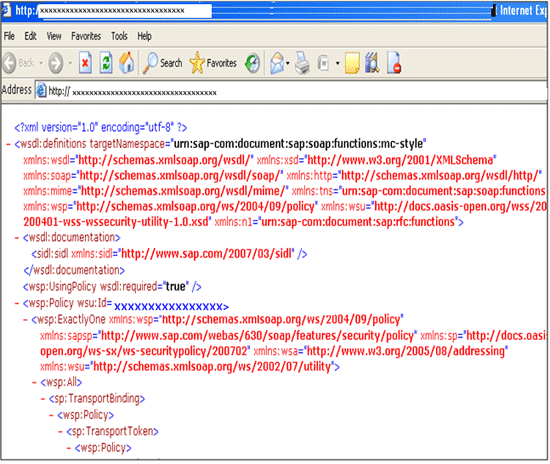Go to Home page icon
The width and height of the screenshot is (550, 464).
click(x=127, y=63)
